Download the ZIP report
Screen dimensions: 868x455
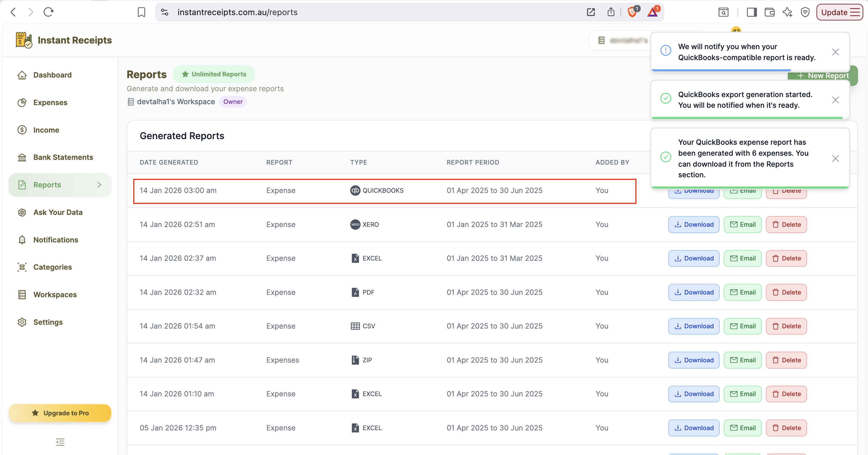694,360
